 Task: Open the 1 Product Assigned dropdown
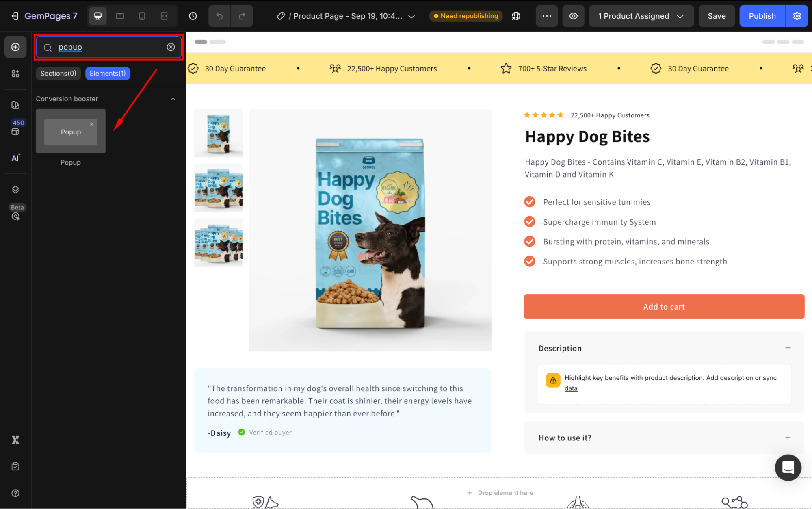pos(641,16)
